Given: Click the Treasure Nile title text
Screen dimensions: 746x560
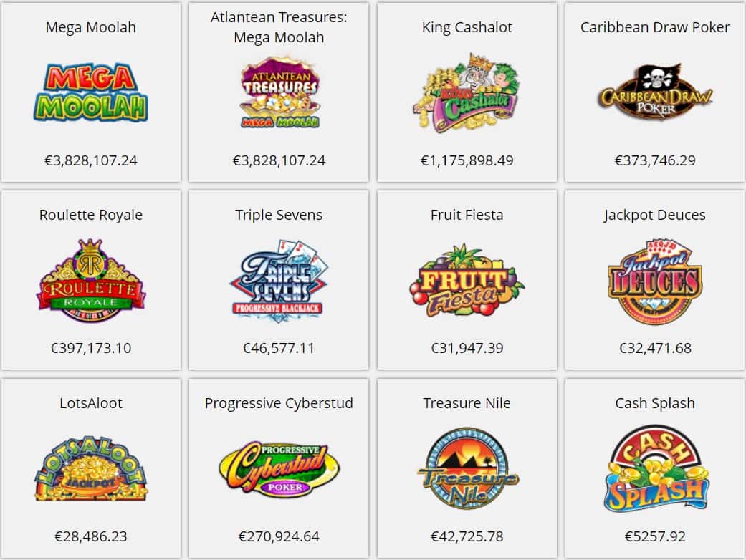Looking at the screenshot, I should click(x=467, y=403).
